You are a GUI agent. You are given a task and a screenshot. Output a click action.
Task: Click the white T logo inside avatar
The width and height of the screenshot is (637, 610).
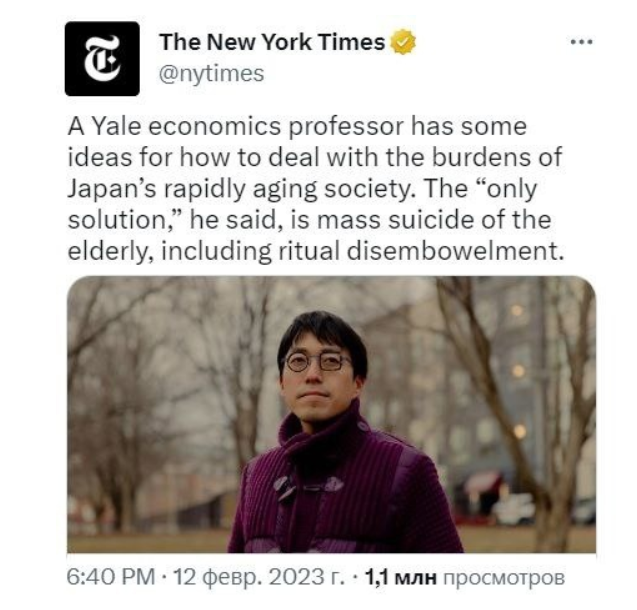(102, 59)
